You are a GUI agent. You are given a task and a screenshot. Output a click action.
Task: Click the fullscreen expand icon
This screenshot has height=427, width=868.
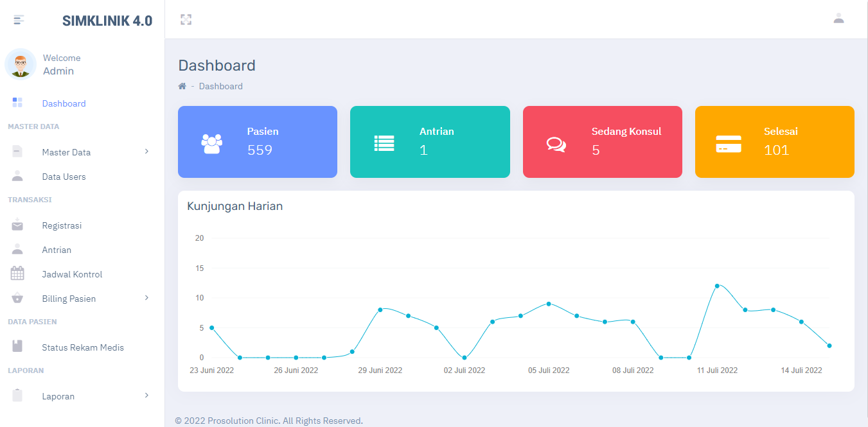186,20
